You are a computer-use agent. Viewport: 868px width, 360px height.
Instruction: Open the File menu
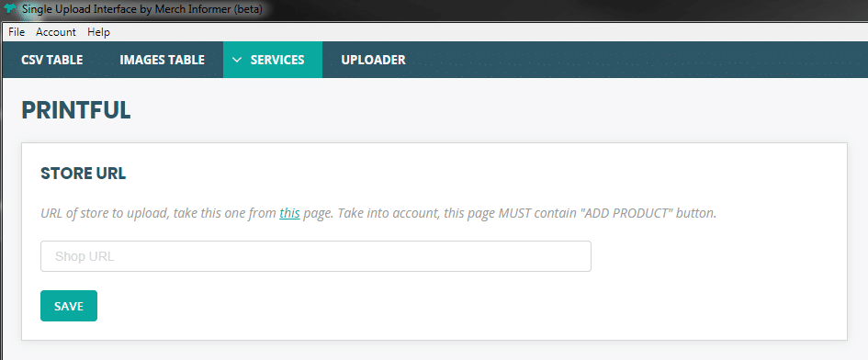17,32
